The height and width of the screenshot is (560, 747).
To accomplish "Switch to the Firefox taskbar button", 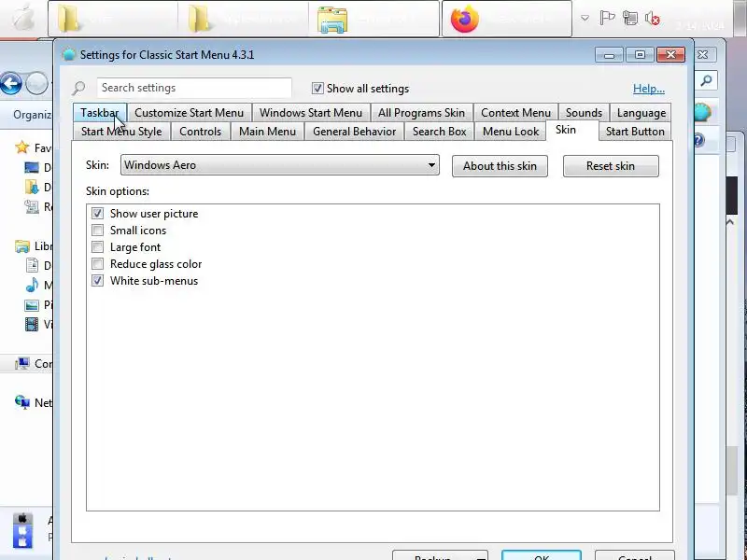I will click(507, 19).
